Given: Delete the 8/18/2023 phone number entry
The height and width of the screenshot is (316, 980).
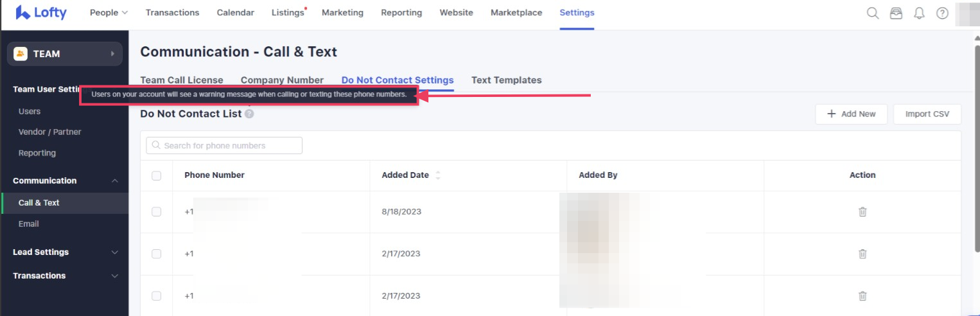Looking at the screenshot, I should [x=862, y=212].
